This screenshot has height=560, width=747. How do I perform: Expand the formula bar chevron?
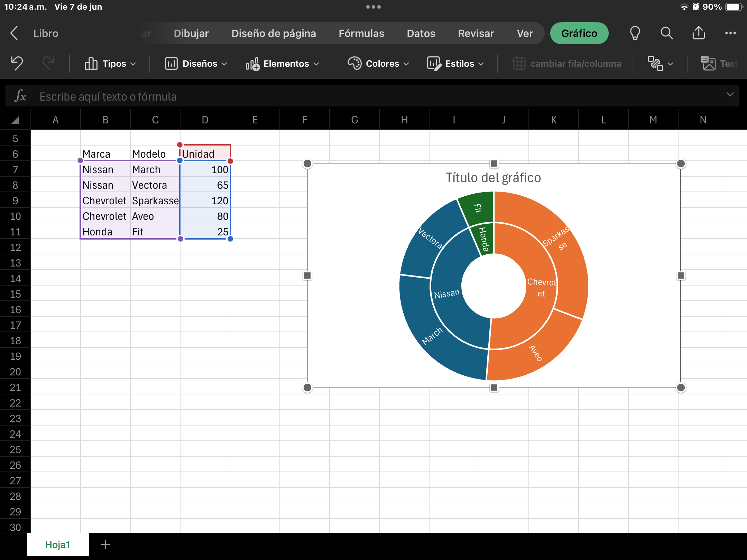[x=730, y=95]
